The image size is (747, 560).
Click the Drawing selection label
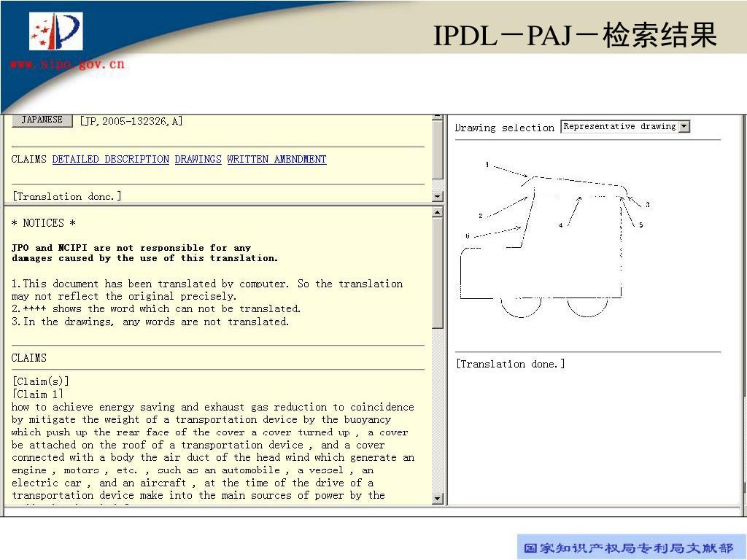click(505, 128)
